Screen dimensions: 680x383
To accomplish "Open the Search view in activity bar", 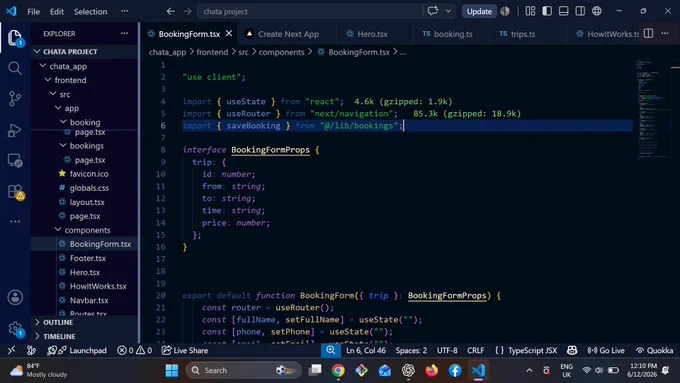I will (x=15, y=68).
